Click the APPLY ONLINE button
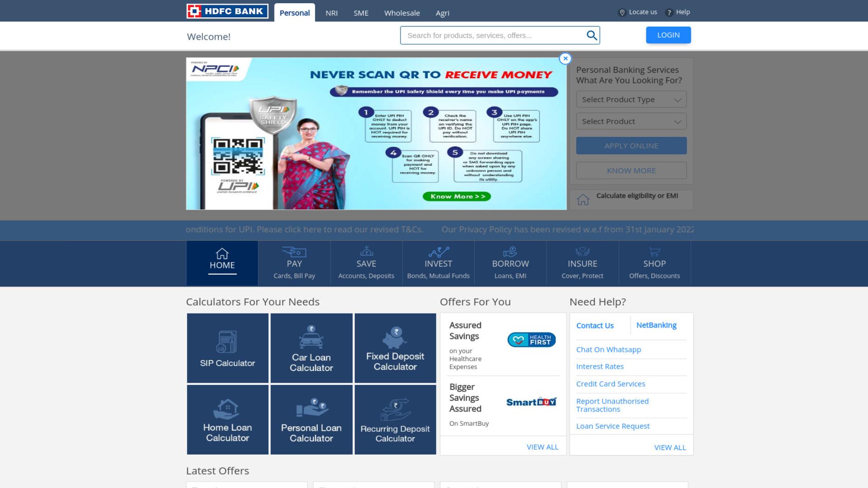This screenshot has width=868, height=488. [x=631, y=145]
